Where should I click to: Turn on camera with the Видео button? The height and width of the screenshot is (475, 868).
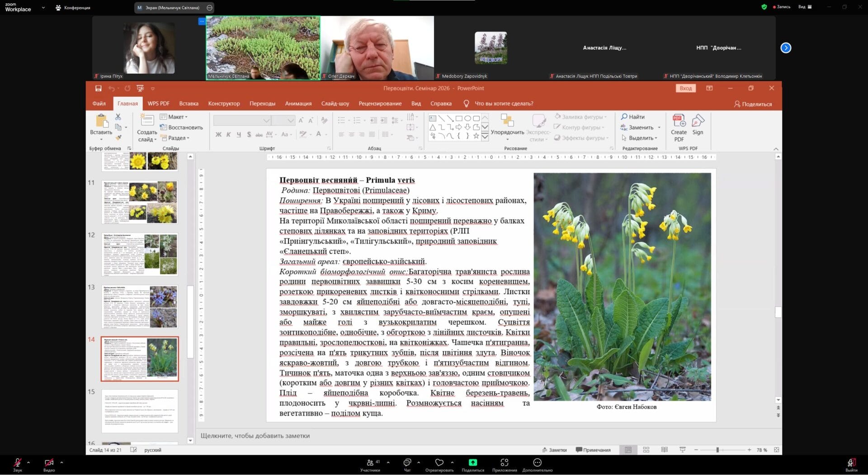pos(49,463)
